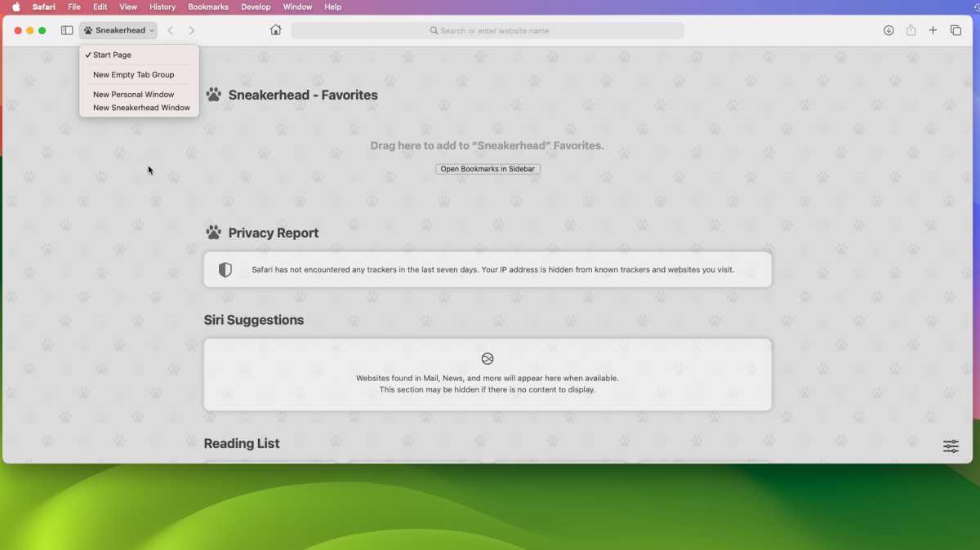Viewport: 980px width, 550px height.
Task: Open the Sneakerhead profile dropdown
Action: coord(118,30)
